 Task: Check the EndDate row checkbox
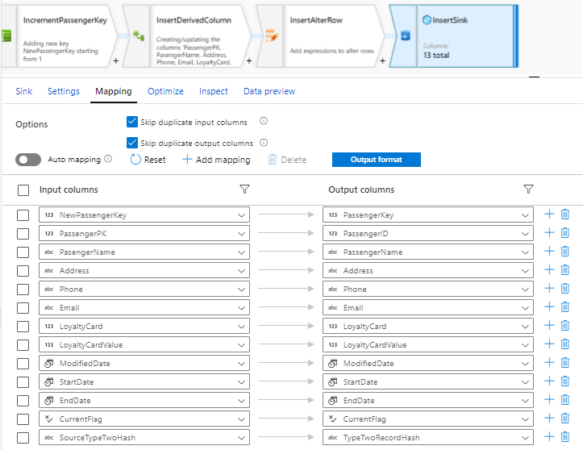coord(23,401)
